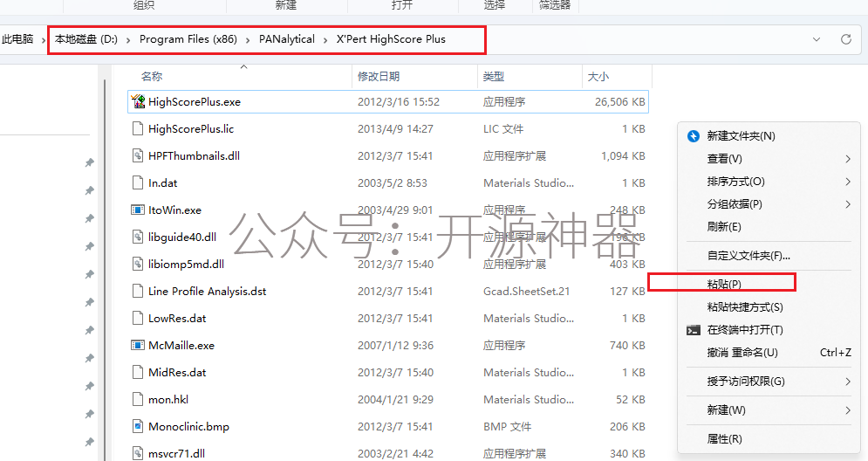Click the HPFThumbnails.dll file icon
The width and height of the screenshot is (868, 461).
138,155
